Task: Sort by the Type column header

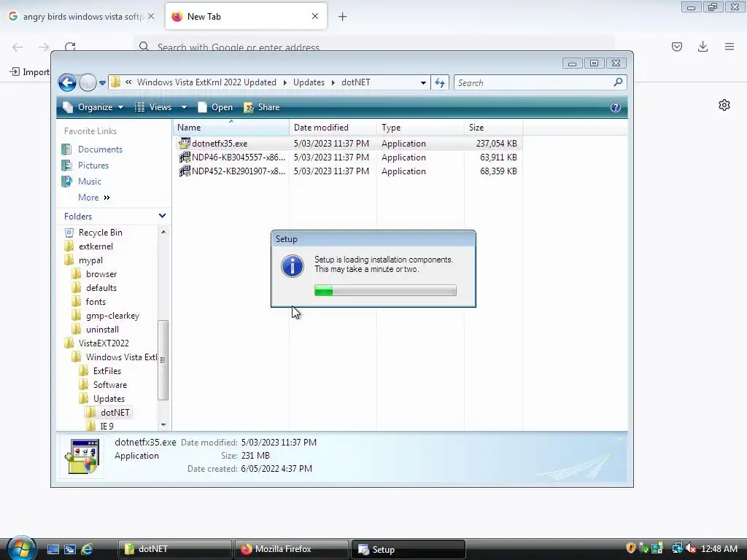Action: (x=420, y=128)
